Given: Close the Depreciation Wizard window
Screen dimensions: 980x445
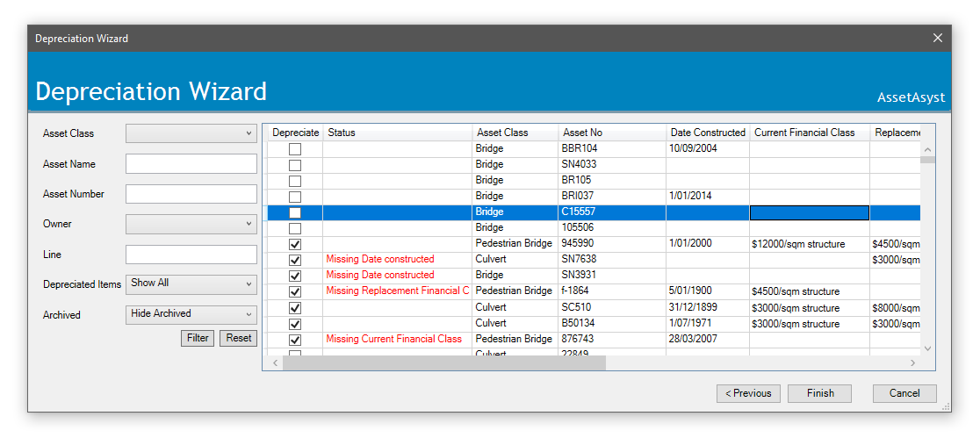Looking at the screenshot, I should pos(937,38).
